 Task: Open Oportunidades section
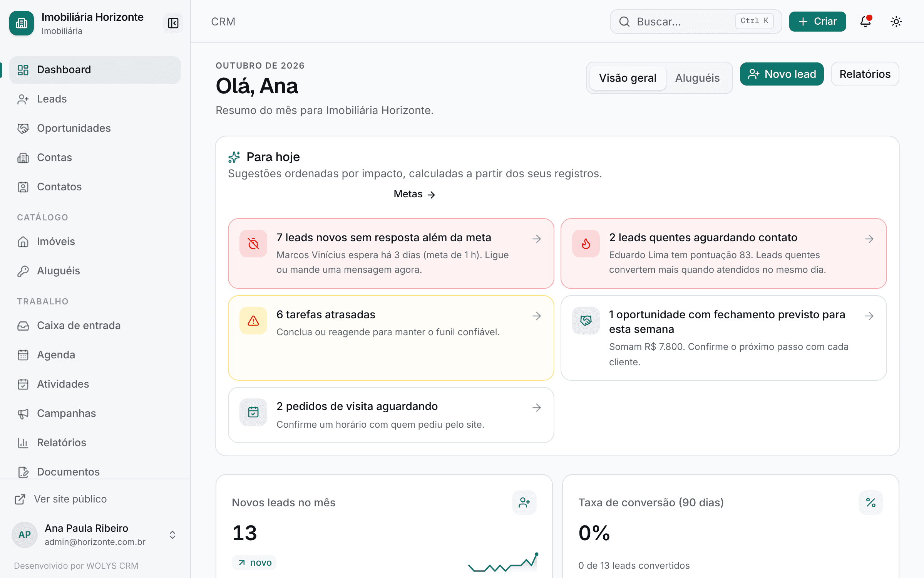[95, 128]
